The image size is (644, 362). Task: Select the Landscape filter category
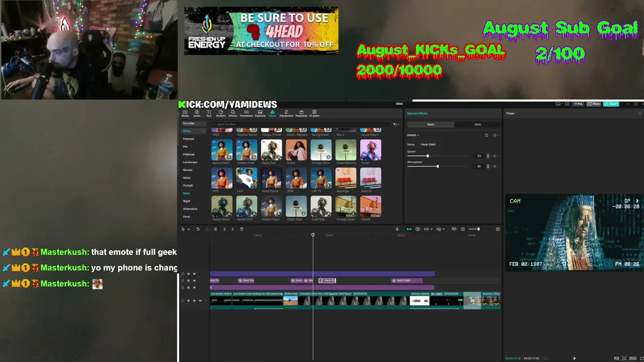pos(190,162)
